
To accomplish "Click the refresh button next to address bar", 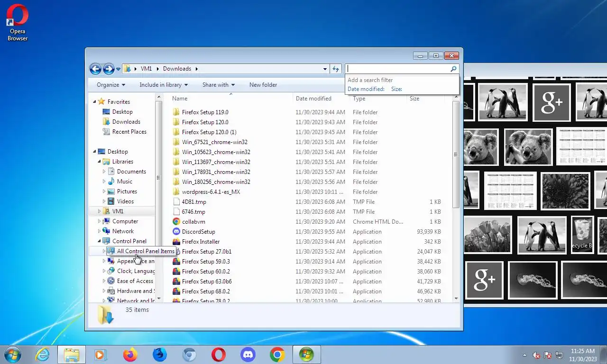I will [x=336, y=69].
